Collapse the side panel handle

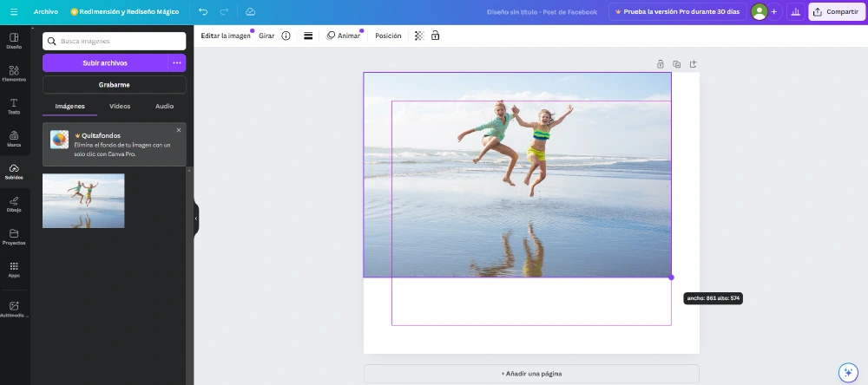196,219
